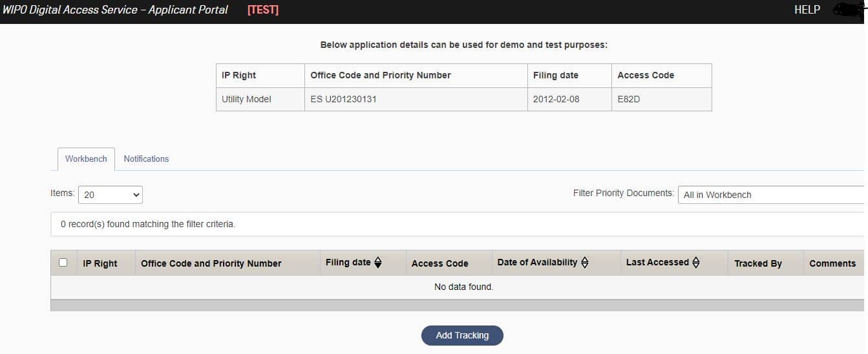Click the horizontal scrollbar under the table
This screenshot has height=354, width=868.
click(x=458, y=305)
